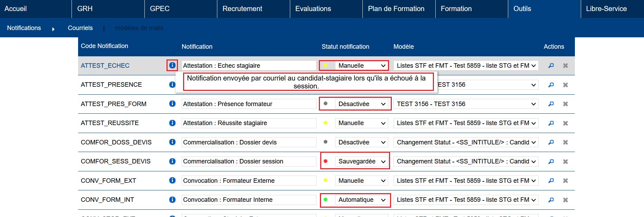Open status dropdown for ATTEST_ECHEC row
Image resolution: width=644 pixels, height=217 pixels.
coord(361,66)
